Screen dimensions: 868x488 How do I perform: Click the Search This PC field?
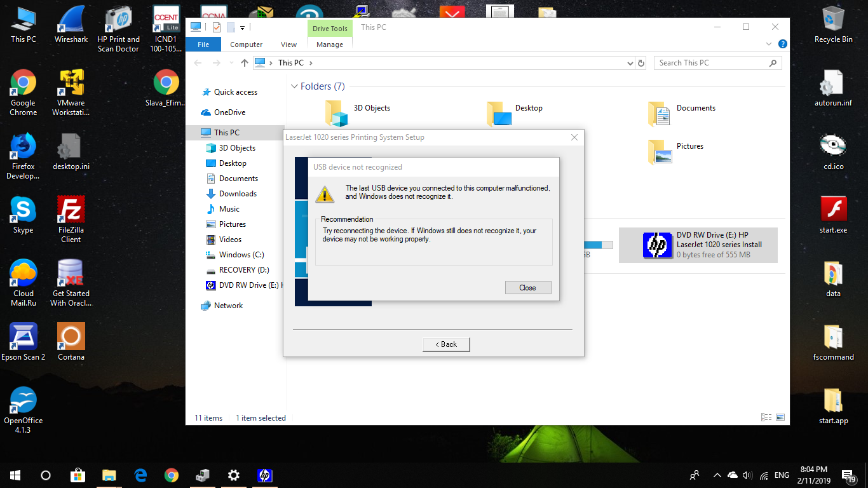(x=712, y=63)
